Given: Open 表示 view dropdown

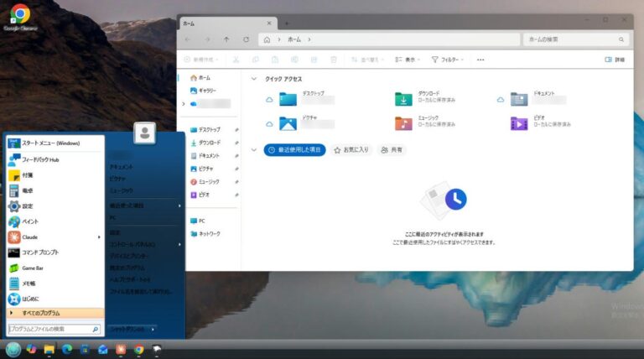Looking at the screenshot, I should pos(408,60).
